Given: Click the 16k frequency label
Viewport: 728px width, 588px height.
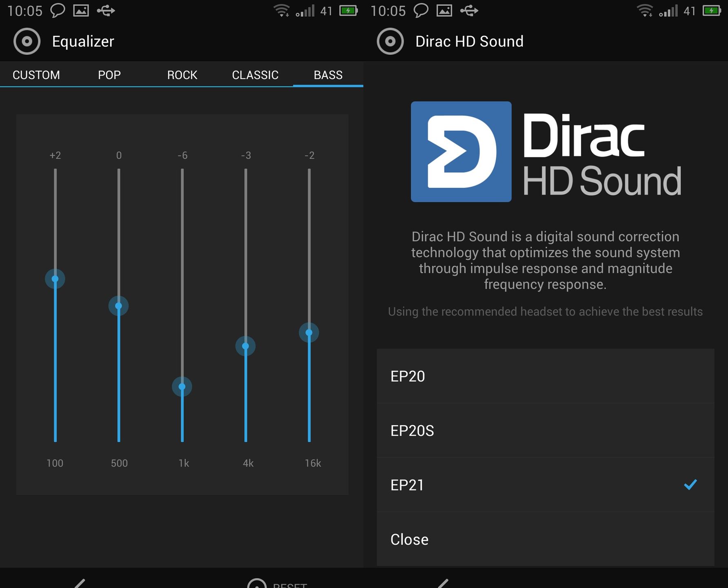Looking at the screenshot, I should 313,463.
